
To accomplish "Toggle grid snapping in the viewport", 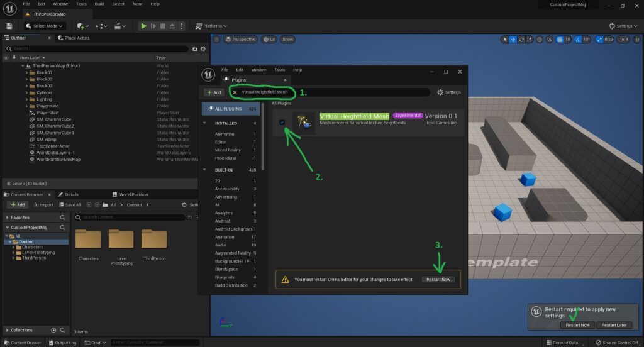I will coord(559,40).
